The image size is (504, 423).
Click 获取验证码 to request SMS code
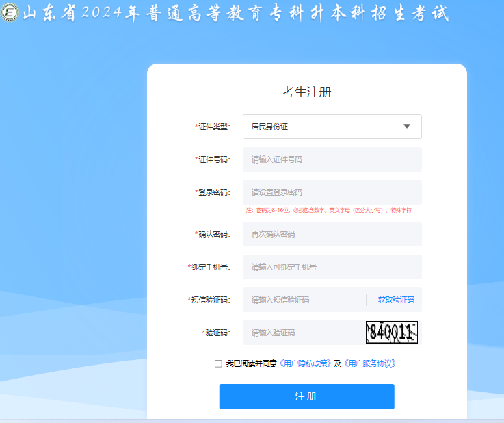[x=396, y=300]
